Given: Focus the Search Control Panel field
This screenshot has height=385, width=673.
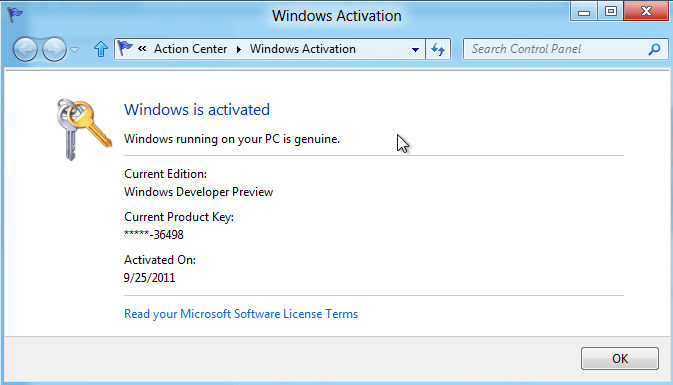Looking at the screenshot, I should point(565,49).
